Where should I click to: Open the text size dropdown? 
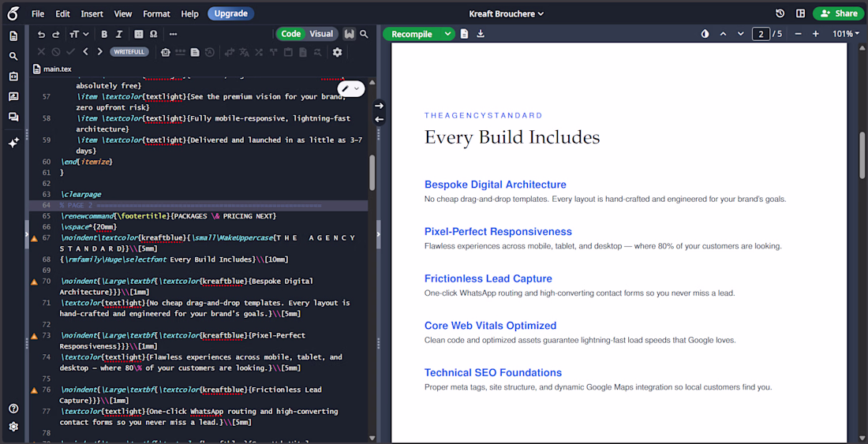pos(79,34)
